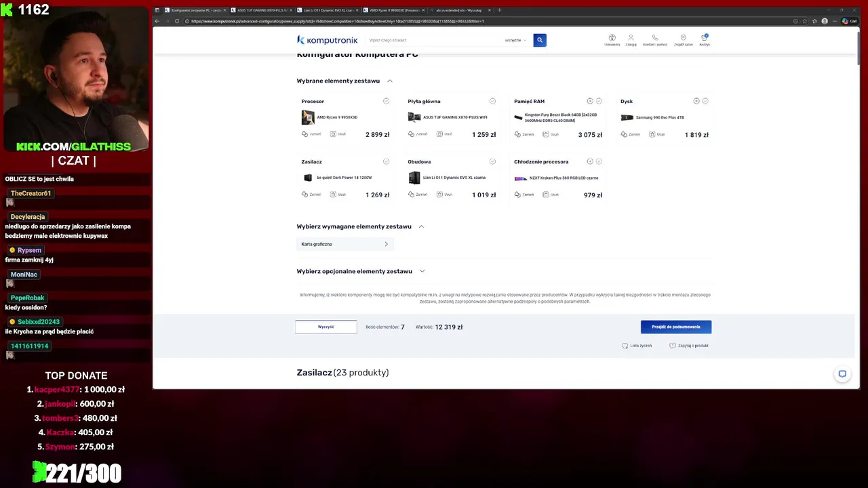This screenshot has height=488, width=868.
Task: Add another item with plus icon in Pamięć RAM
Action: point(590,101)
